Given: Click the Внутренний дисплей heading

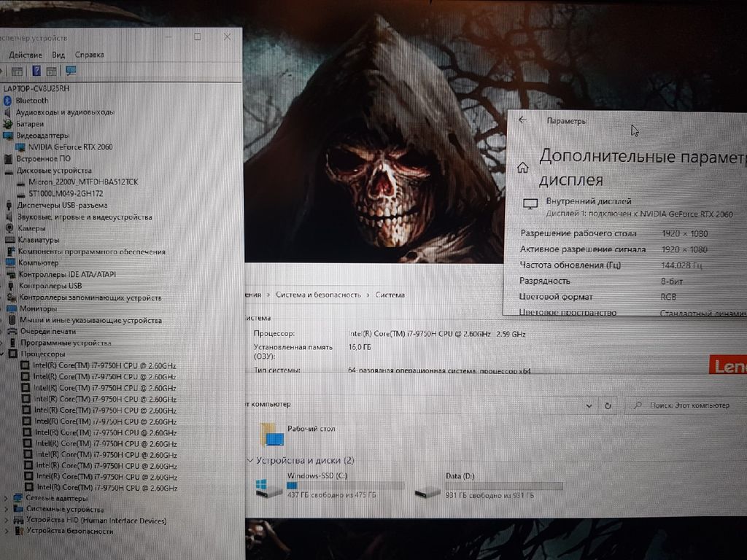Looking at the screenshot, I should pyautogui.click(x=589, y=201).
